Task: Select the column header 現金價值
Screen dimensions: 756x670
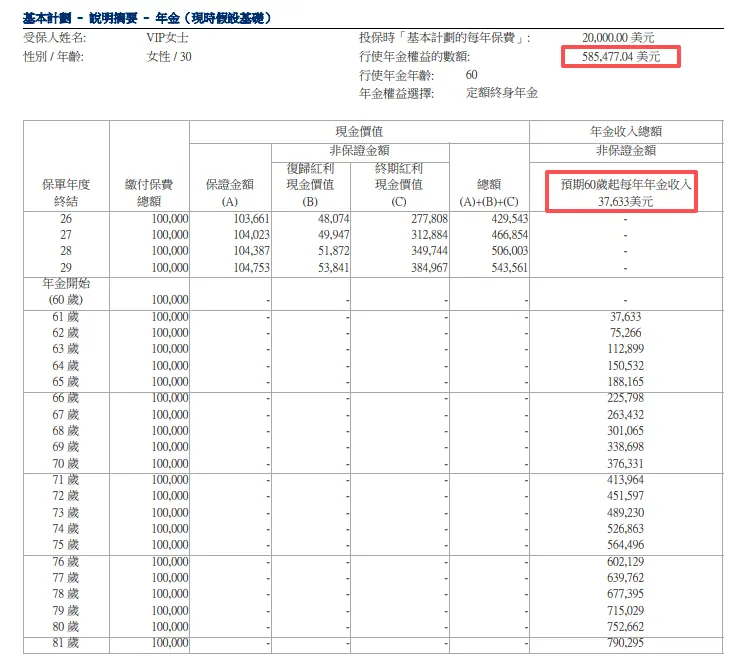Action: click(359, 131)
